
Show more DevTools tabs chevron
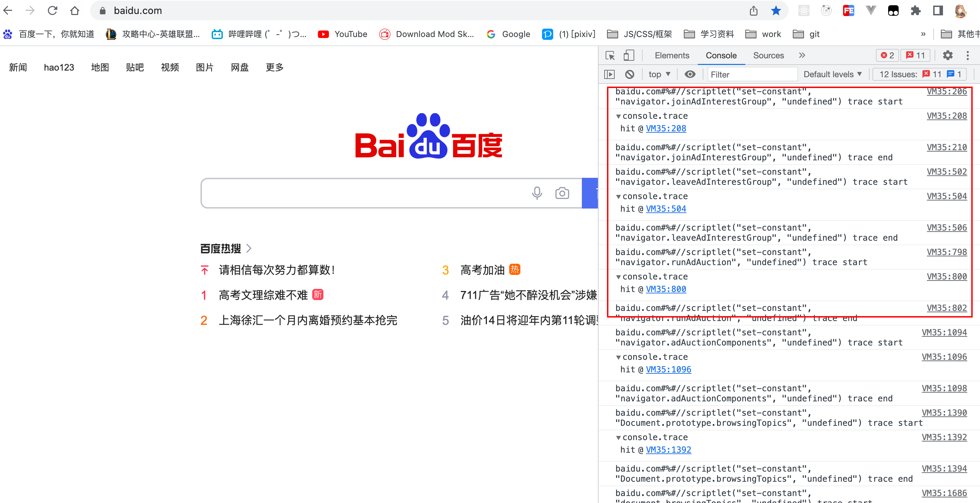(802, 56)
